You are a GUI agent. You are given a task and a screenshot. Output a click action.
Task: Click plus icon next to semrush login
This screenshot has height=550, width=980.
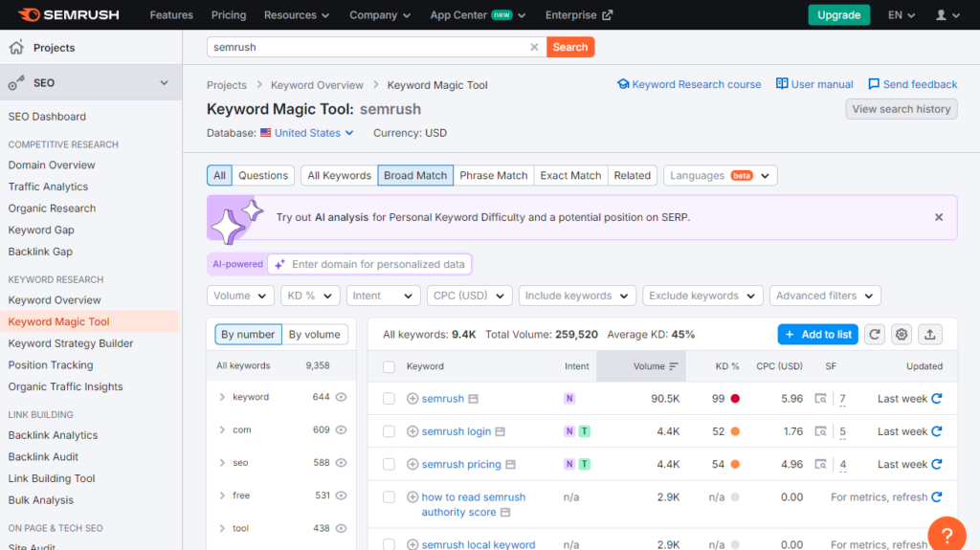412,431
